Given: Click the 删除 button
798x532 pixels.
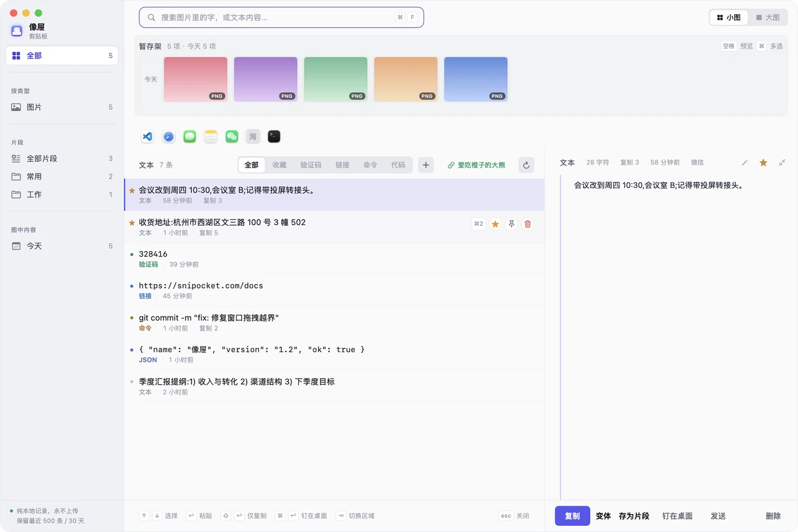Looking at the screenshot, I should [x=773, y=516].
